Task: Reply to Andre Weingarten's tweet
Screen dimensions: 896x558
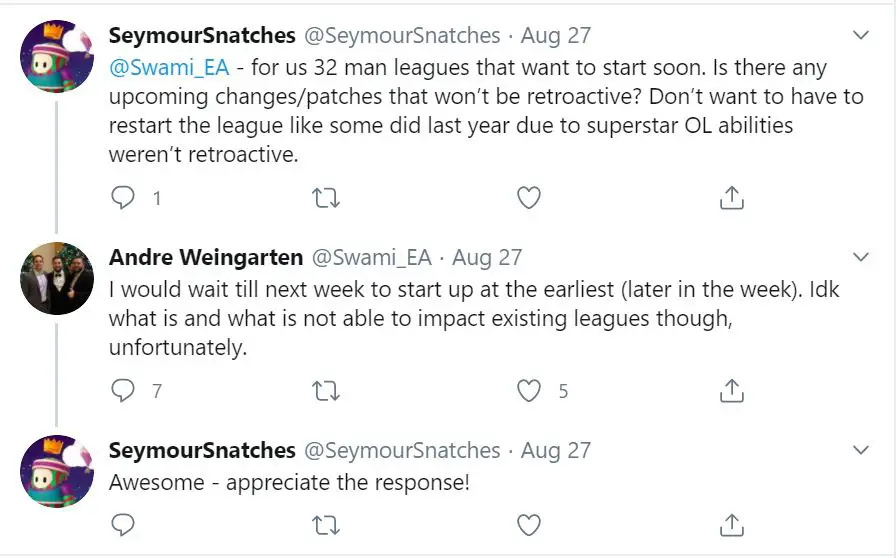Action: pos(122,390)
